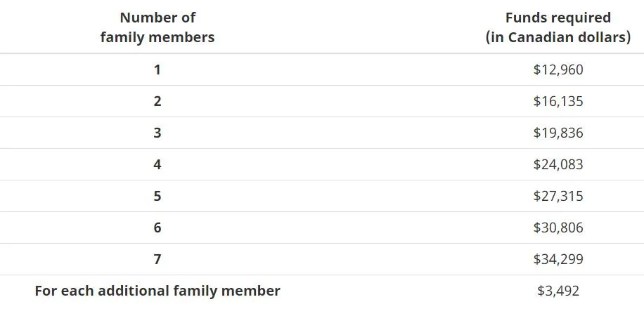The image size is (644, 316).
Task: Click the $12,960 funds amount
Action: tap(558, 70)
